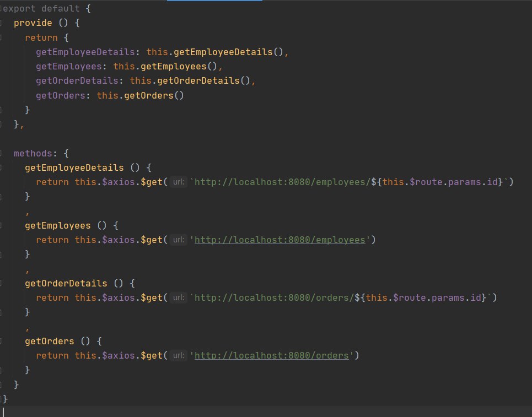
Task: Click the this.getOrders() call
Action: click(140, 96)
